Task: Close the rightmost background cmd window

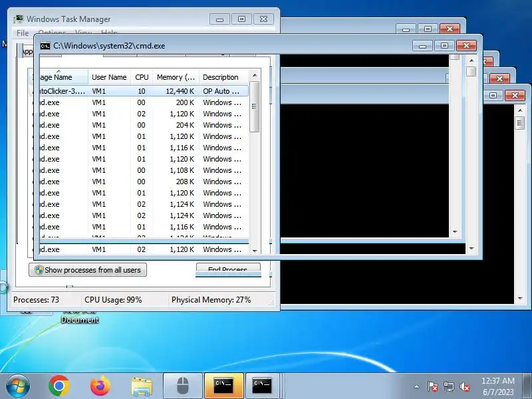Action: [x=515, y=95]
